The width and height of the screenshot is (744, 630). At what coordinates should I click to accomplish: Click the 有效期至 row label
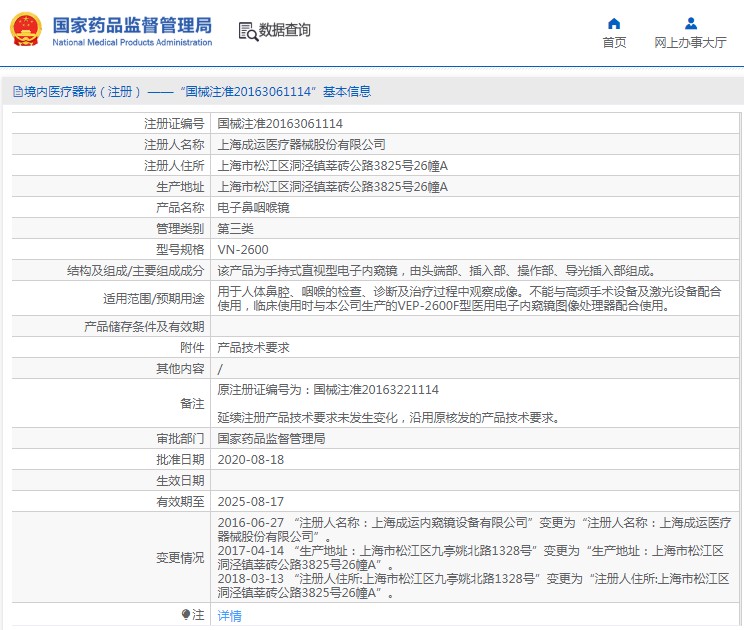(x=180, y=502)
